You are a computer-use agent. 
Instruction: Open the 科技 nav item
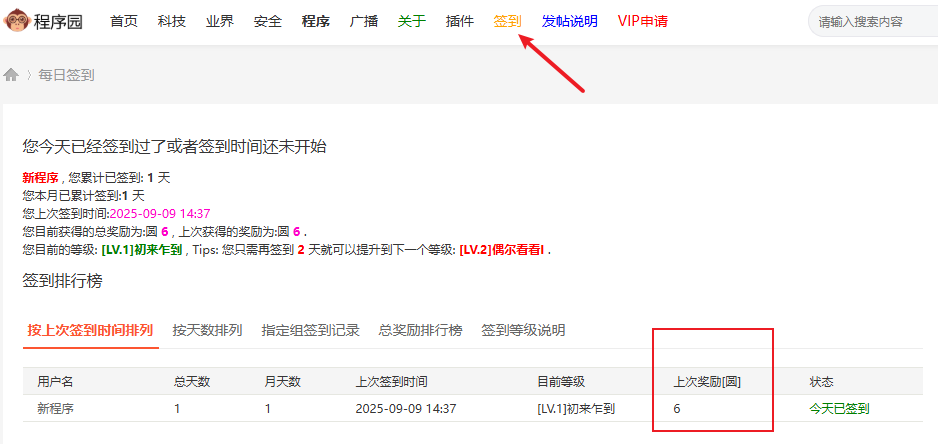pyautogui.click(x=172, y=21)
